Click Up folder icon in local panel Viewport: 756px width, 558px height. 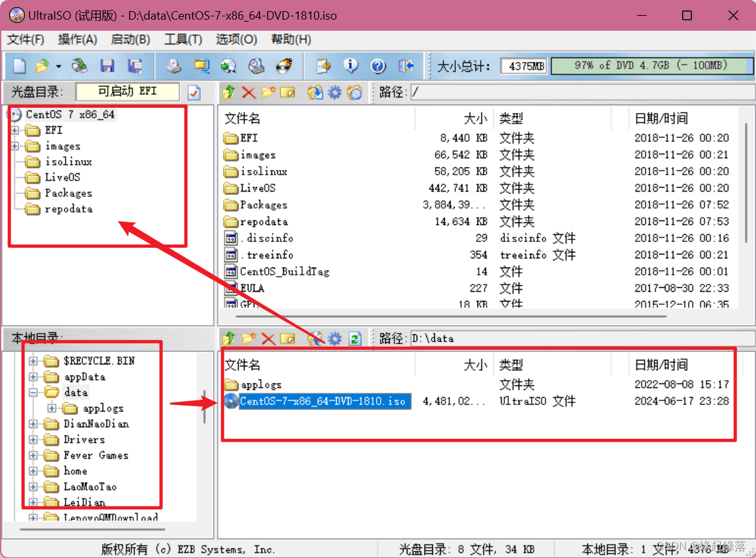pos(229,339)
